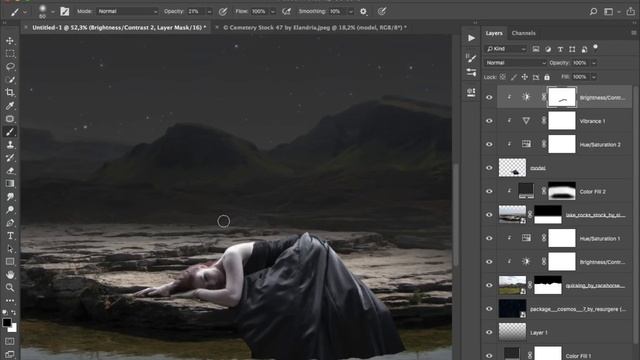Select the Zoom tool
Screen dimensions: 640x360
click(10, 288)
